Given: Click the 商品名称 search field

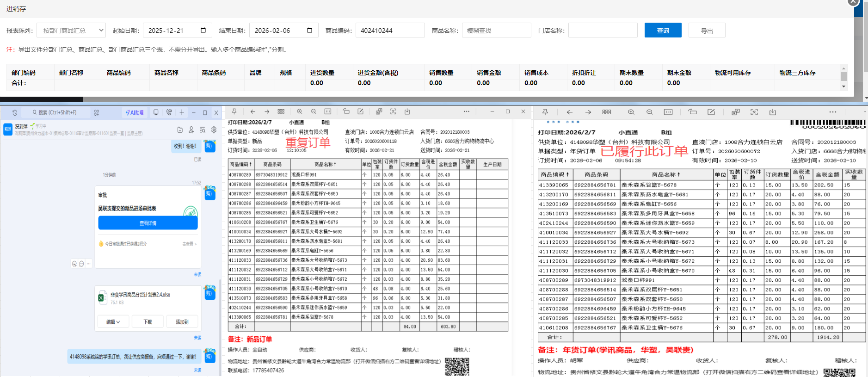Looking at the screenshot, I should coord(496,31).
